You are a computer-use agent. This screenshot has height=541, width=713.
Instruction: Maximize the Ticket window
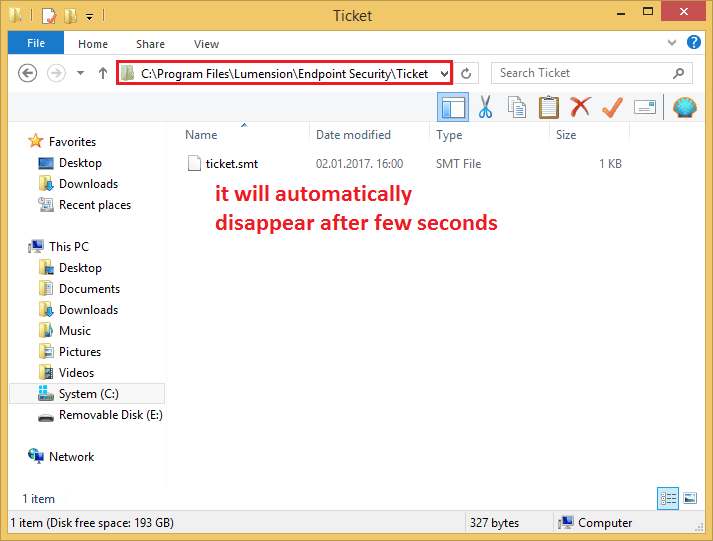pos(648,11)
